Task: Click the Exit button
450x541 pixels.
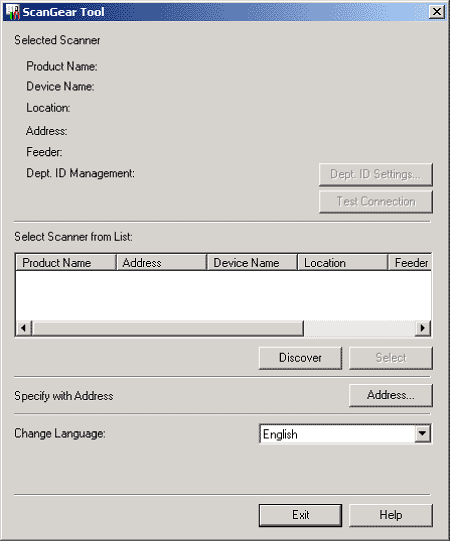Action: (300, 515)
